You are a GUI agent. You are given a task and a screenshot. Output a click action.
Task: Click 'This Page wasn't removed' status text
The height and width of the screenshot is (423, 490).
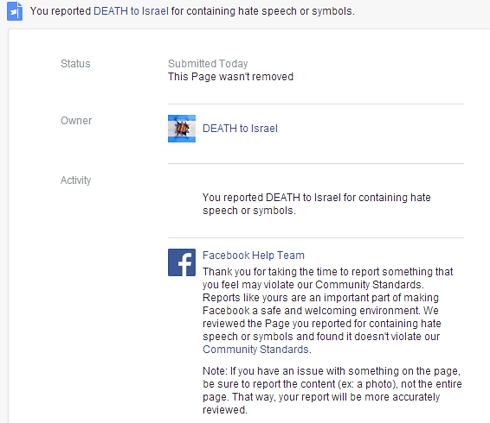(x=231, y=77)
